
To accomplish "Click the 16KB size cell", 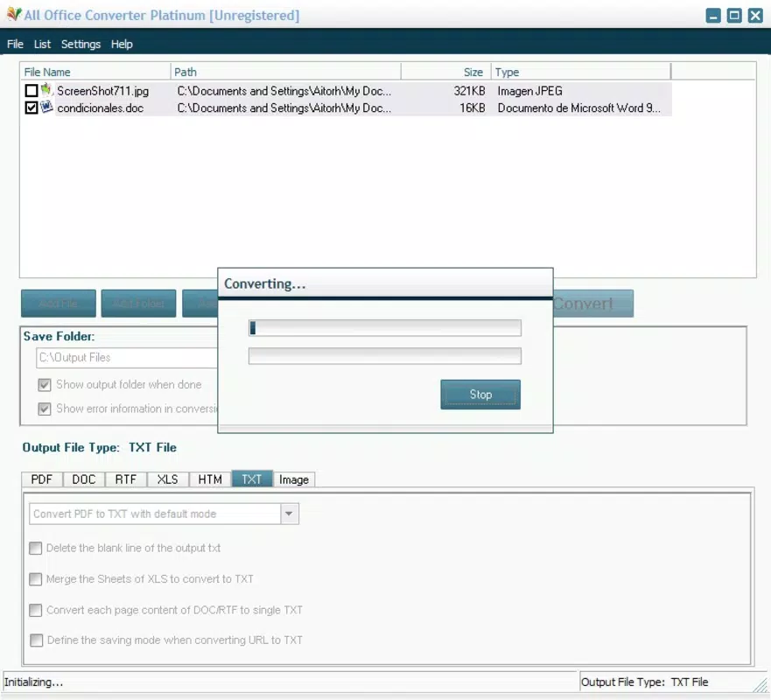I will [472, 108].
